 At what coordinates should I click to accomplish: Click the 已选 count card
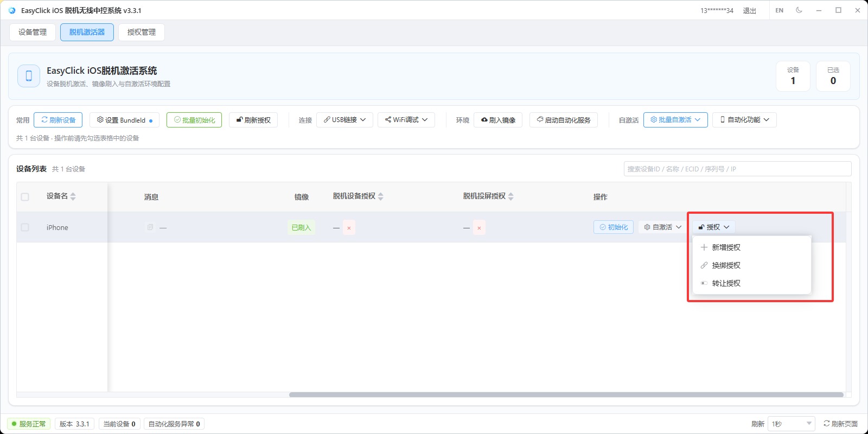tap(833, 76)
